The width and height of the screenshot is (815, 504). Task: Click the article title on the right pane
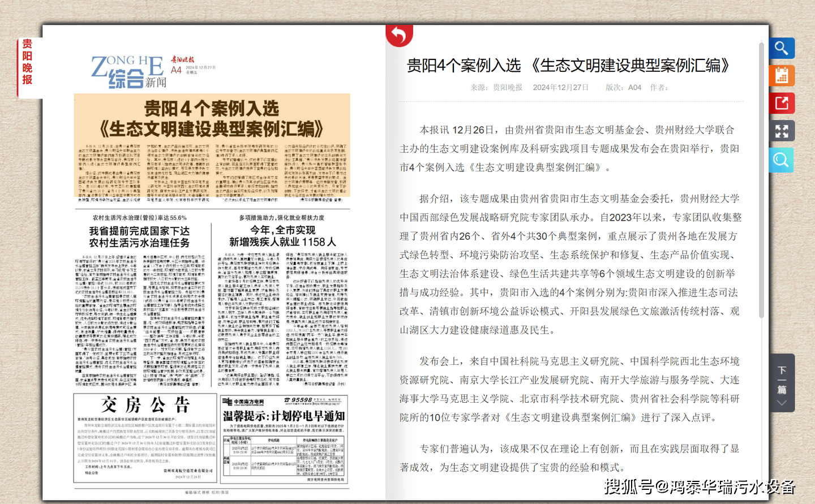[x=568, y=66]
